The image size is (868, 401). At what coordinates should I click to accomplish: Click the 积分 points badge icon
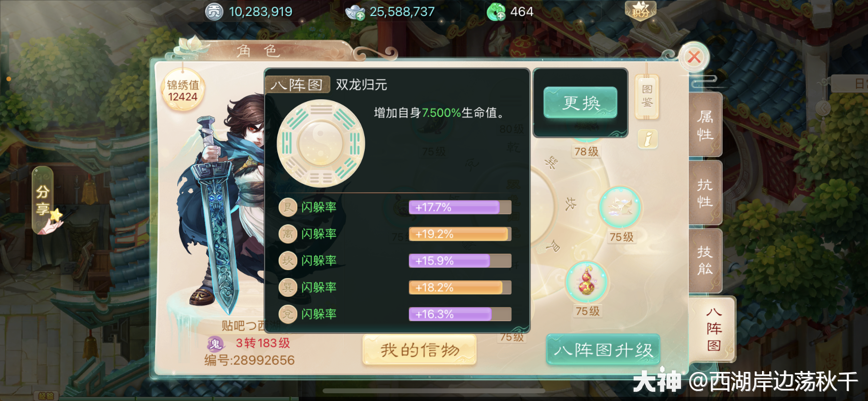click(640, 11)
